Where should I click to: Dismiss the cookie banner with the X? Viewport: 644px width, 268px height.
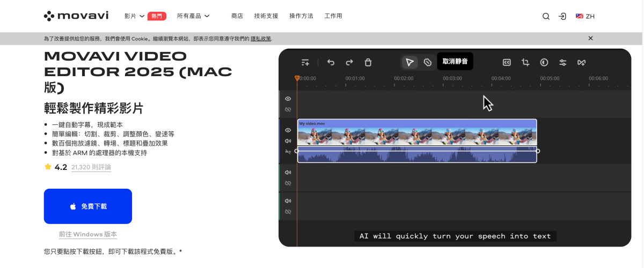[x=590, y=38]
